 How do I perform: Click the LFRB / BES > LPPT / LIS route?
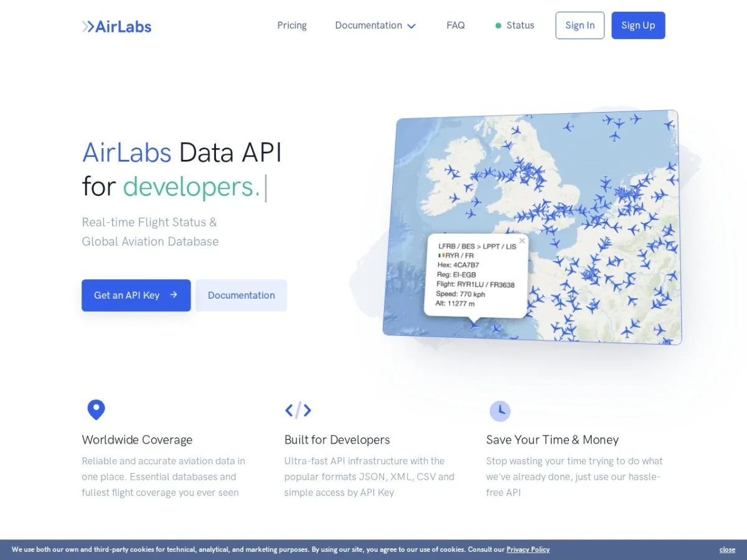click(477, 246)
